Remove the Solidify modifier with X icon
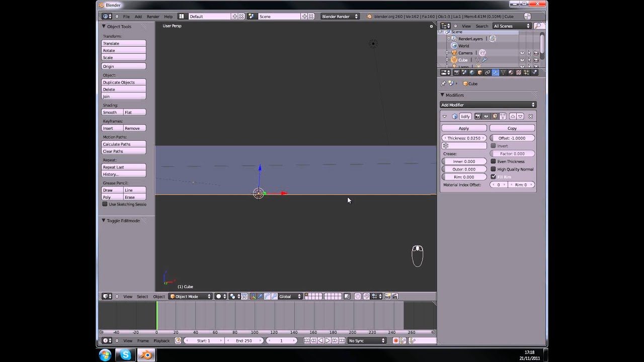 [530, 116]
